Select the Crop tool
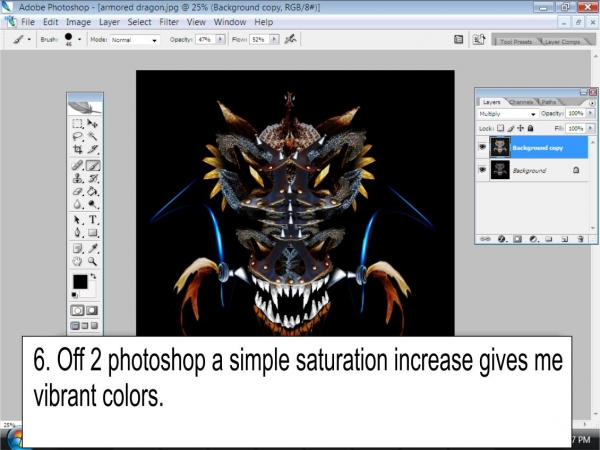This screenshot has height=450, width=600. click(x=78, y=149)
